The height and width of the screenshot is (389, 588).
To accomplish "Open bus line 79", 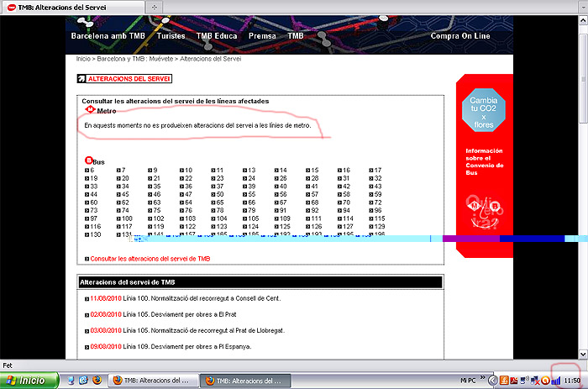I will point(249,210).
